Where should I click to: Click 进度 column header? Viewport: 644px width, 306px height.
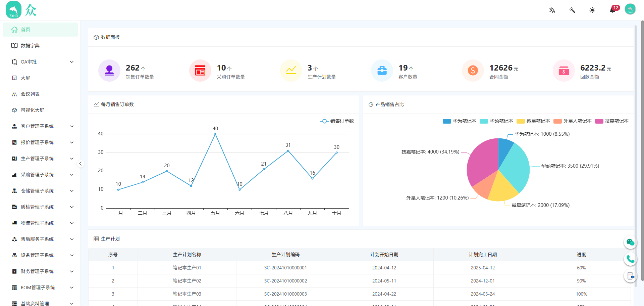point(581,255)
